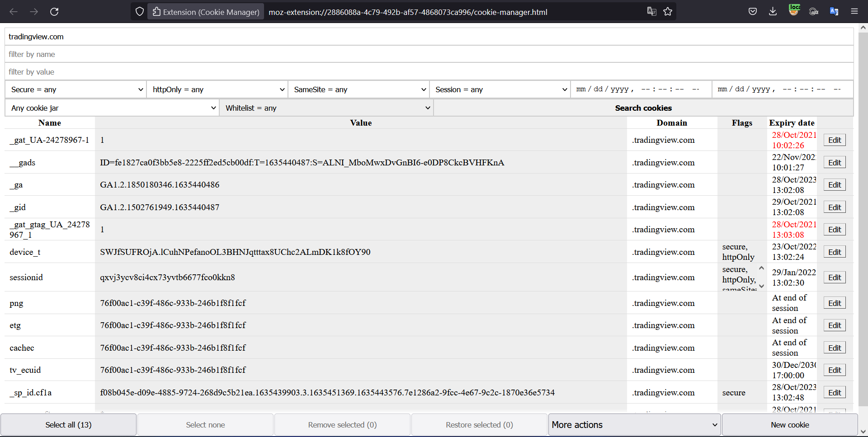Screen dimensions: 868x437
Task: Click page scrollbar up arrow
Action: click(863, 28)
